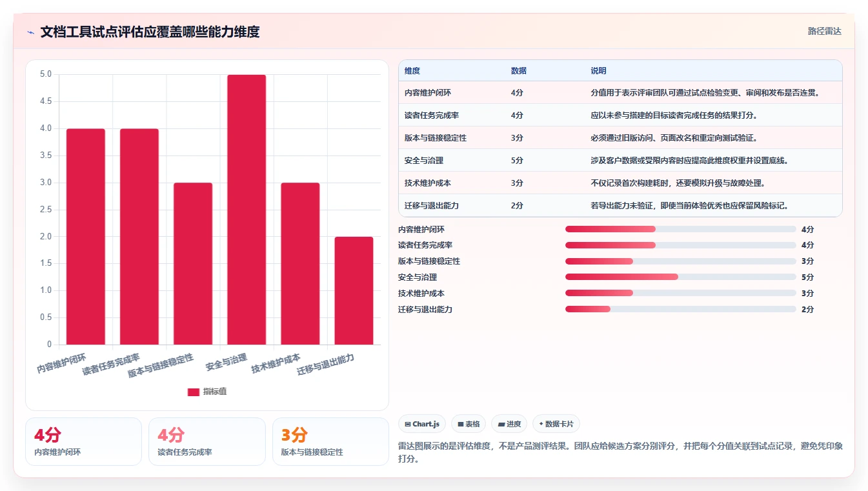The height and width of the screenshot is (491, 868).
Task: Click the 路径雷达 label in the header
Action: [x=825, y=31]
